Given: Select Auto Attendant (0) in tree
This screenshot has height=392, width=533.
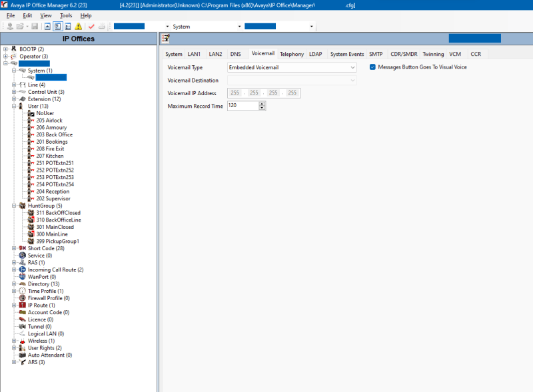Looking at the screenshot, I should (50, 355).
